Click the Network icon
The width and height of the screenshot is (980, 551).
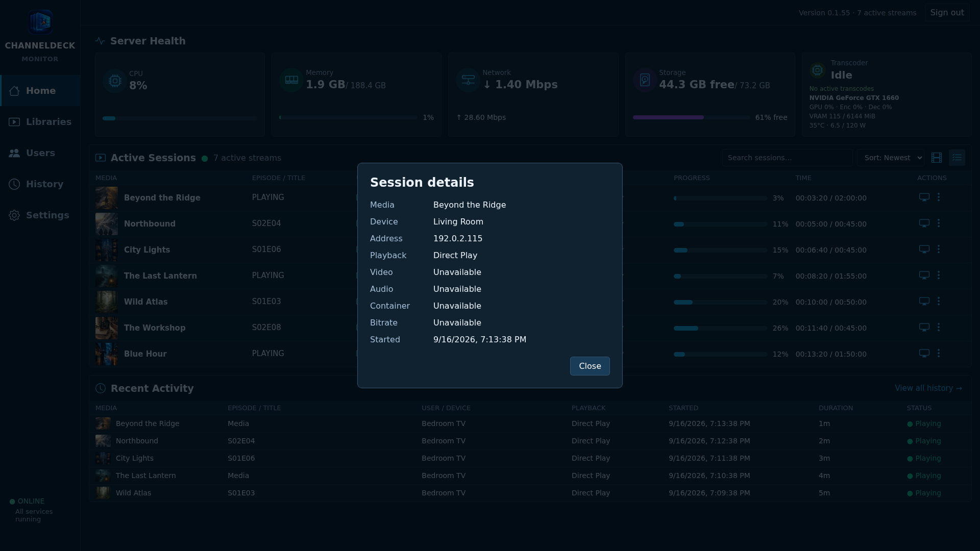click(468, 80)
